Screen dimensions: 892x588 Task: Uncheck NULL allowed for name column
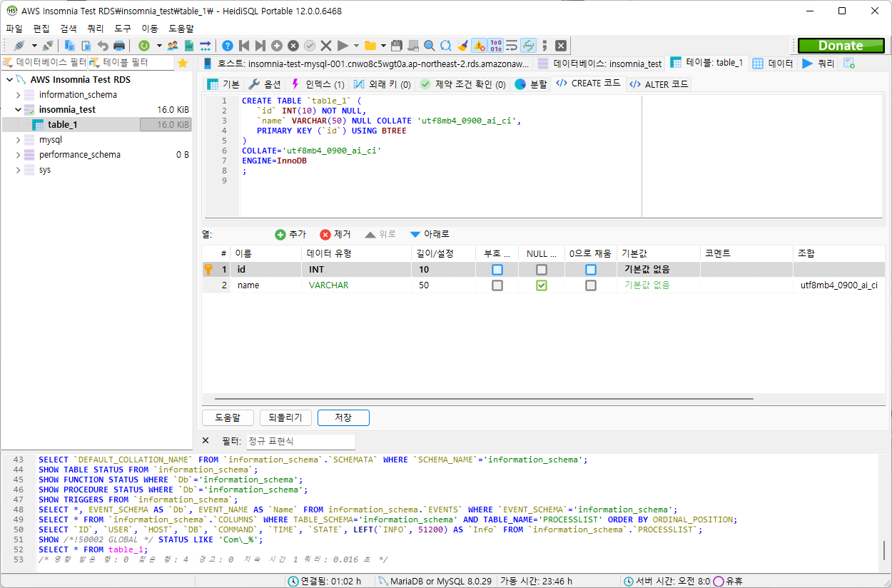coord(542,285)
